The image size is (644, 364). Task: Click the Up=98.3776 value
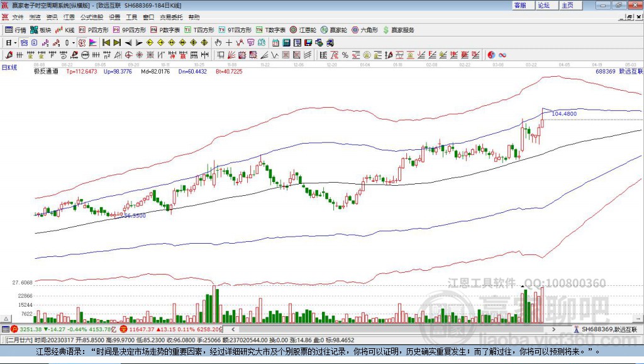coord(118,71)
